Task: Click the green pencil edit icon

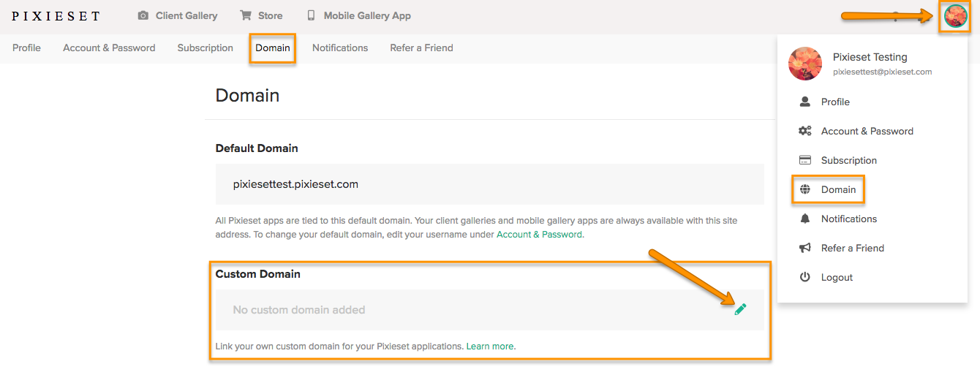Action: (740, 309)
